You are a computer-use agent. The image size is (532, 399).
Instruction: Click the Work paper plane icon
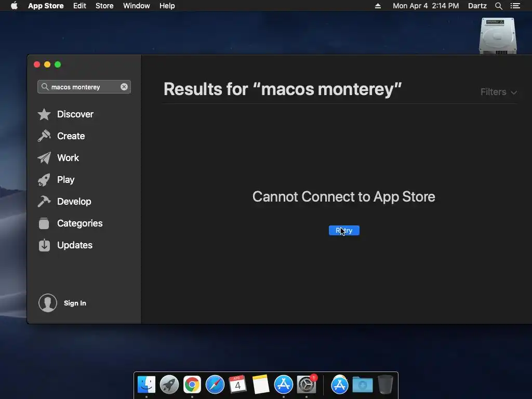tap(44, 158)
